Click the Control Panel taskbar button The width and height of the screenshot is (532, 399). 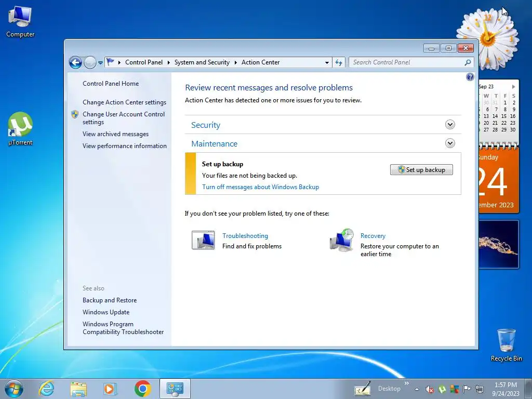pyautogui.click(x=175, y=389)
